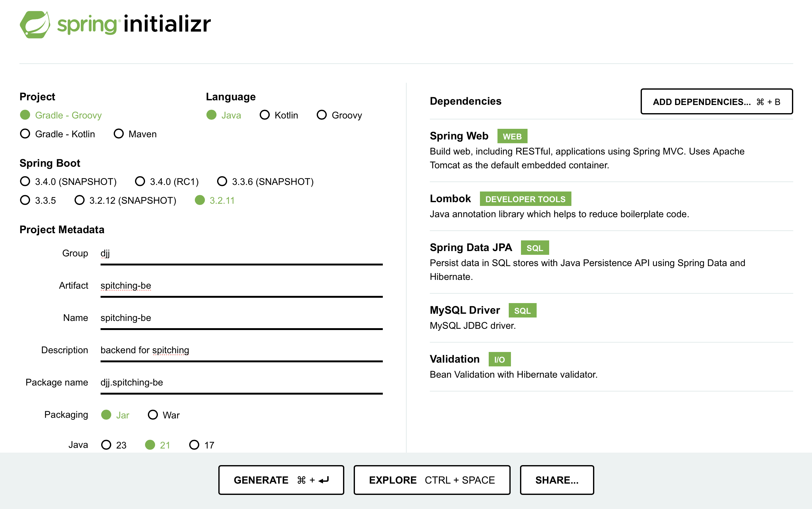Screen dimensions: 812x509
Task: Pick Spring Boot 3.2.12 (SNAPSHOT)
Action: pos(79,200)
